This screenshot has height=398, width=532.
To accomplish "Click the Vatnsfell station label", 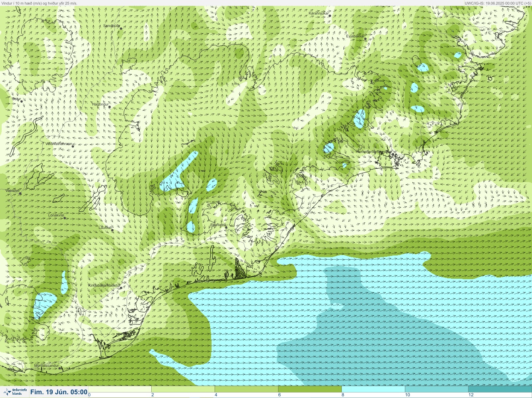I will (x=12, y=190).
